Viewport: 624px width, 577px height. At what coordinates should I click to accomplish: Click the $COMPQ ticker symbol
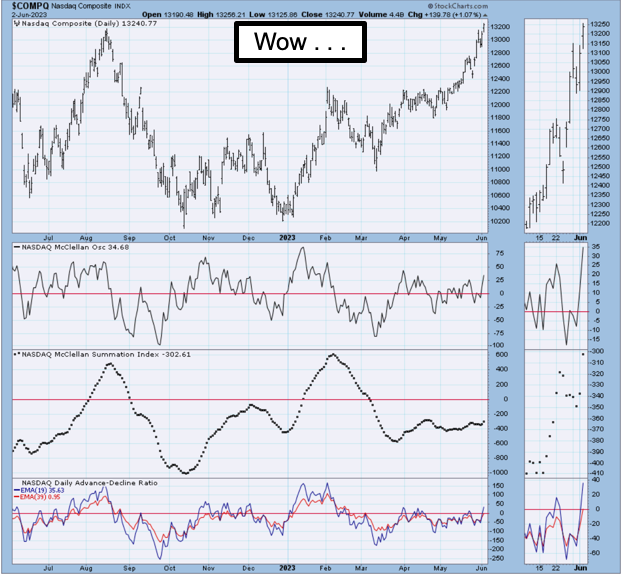pos(31,6)
